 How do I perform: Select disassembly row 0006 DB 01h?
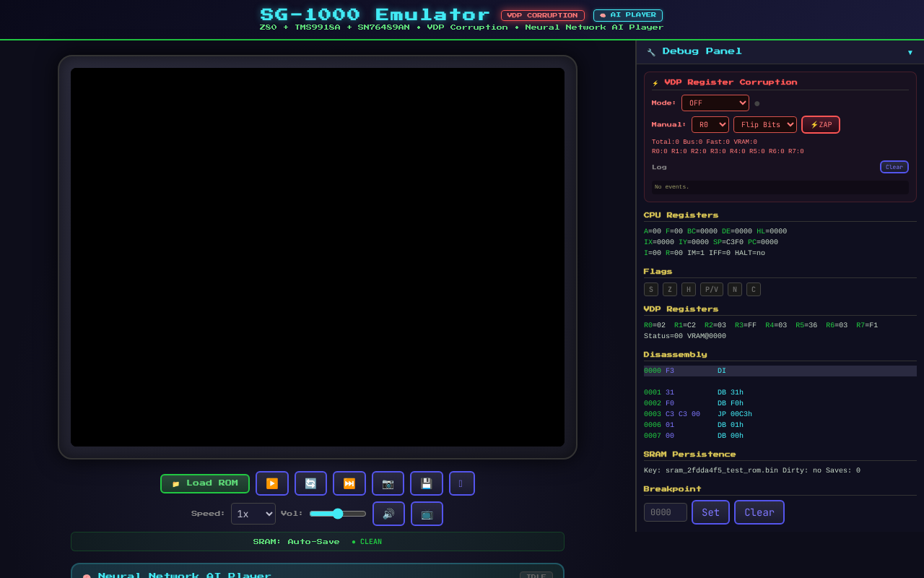click(780, 426)
